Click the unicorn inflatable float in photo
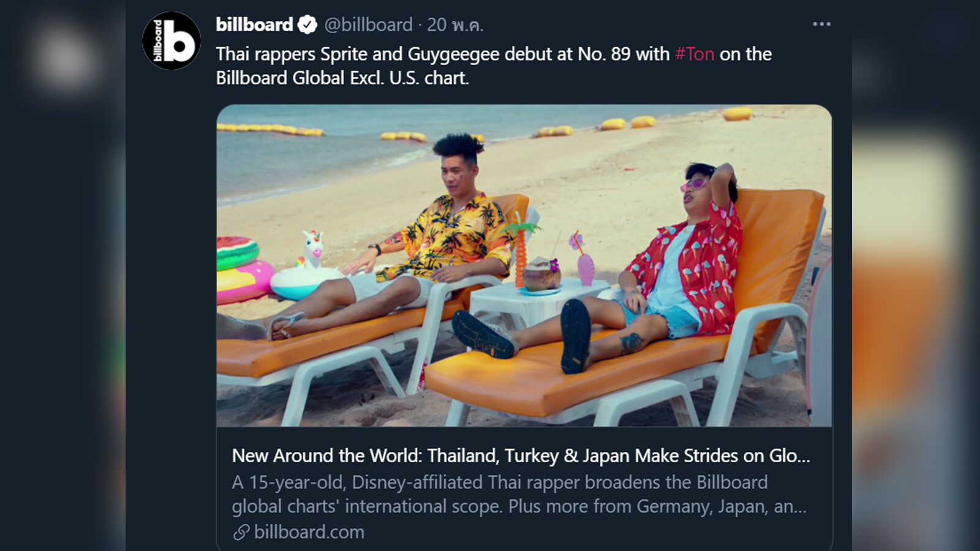The image size is (980, 551). [306, 269]
